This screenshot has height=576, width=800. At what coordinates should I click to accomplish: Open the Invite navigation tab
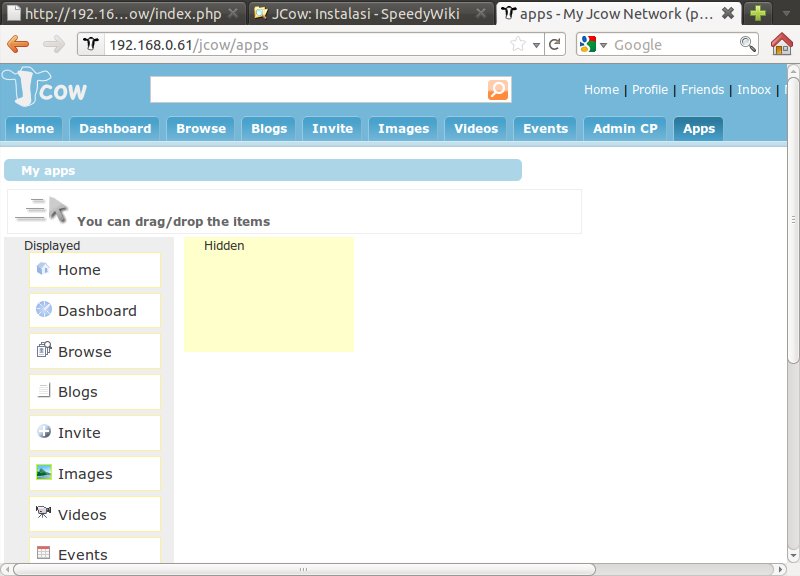[x=332, y=129]
